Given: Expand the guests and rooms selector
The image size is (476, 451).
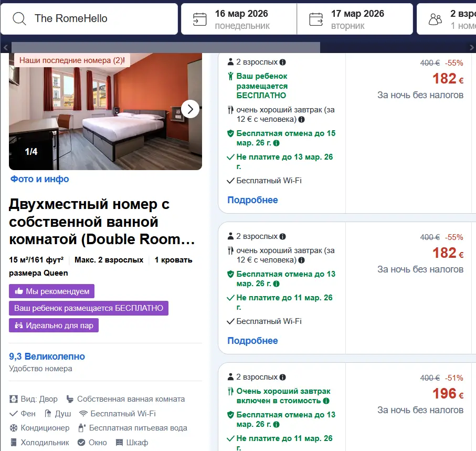Looking at the screenshot, I should (x=451, y=19).
